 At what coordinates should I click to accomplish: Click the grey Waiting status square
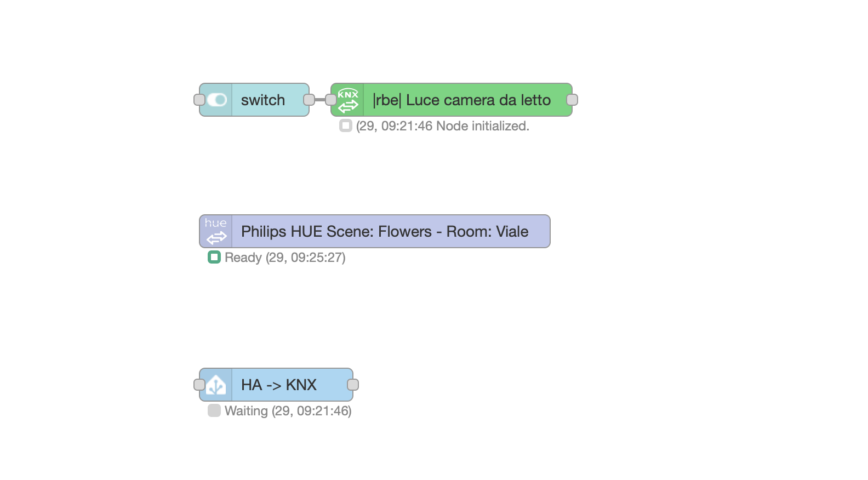(214, 410)
